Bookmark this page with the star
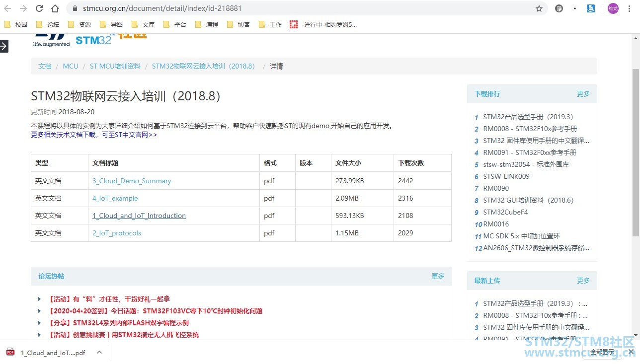 (539, 8)
